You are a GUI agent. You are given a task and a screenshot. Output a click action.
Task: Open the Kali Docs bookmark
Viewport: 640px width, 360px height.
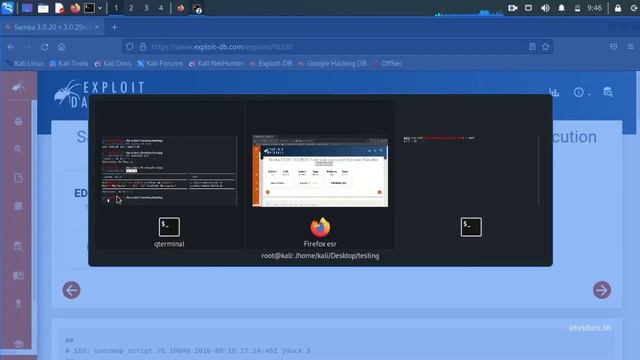click(x=113, y=63)
